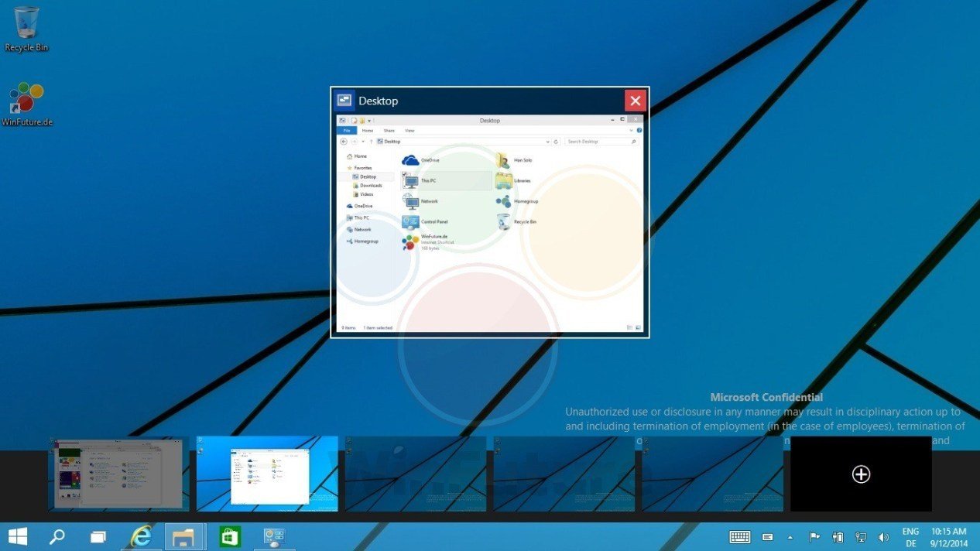Click the Task View taskbar button
980x551 pixels.
(98, 536)
